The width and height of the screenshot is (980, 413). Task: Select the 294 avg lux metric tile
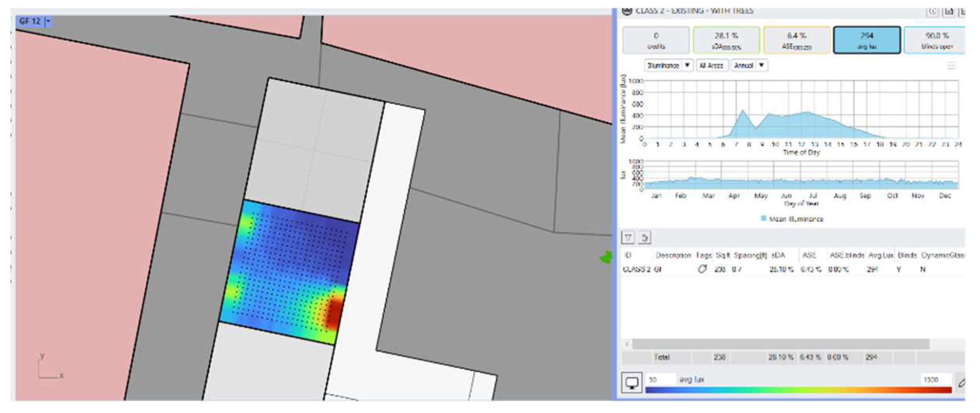click(x=867, y=40)
